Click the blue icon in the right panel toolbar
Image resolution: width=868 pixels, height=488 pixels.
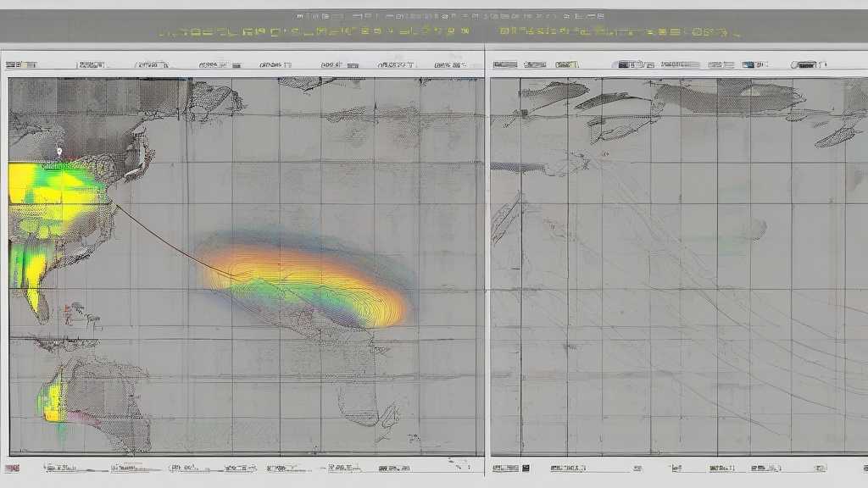(x=749, y=64)
